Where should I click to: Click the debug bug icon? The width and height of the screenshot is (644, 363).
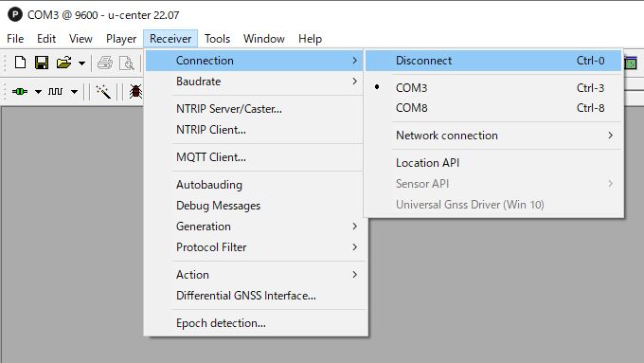(135, 91)
